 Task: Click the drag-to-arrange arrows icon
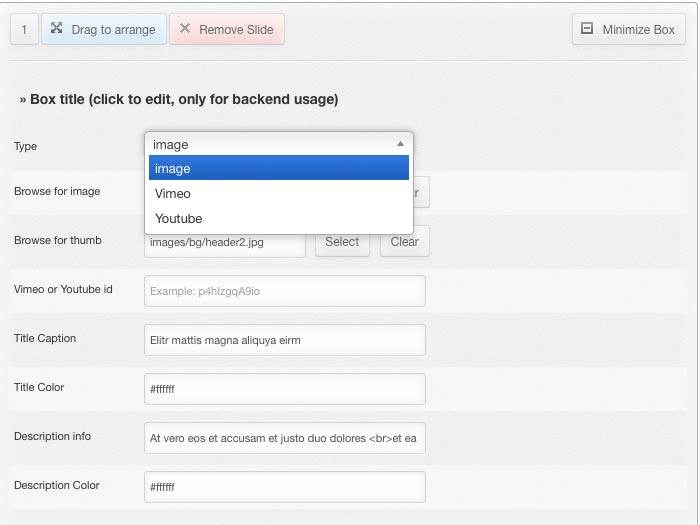[x=57, y=29]
